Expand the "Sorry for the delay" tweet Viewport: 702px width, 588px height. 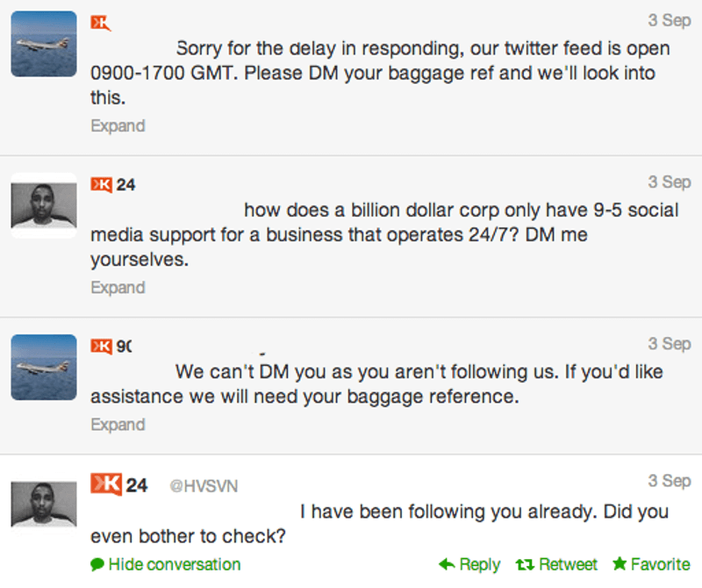coord(118,126)
